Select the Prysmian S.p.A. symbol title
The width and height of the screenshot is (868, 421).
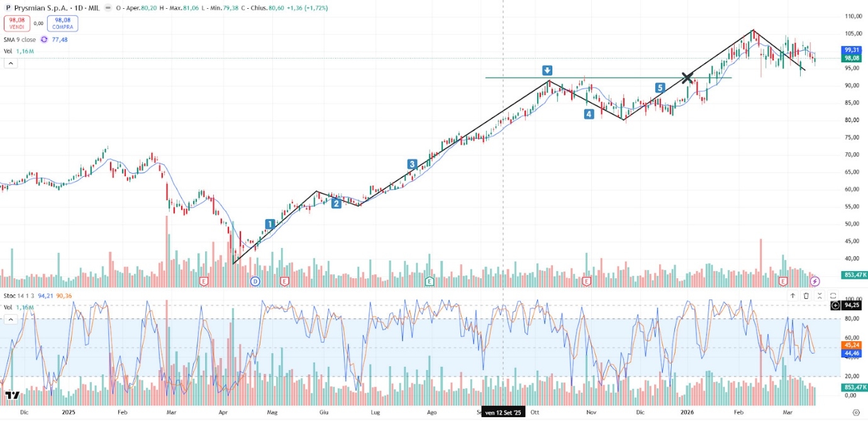(x=39, y=8)
